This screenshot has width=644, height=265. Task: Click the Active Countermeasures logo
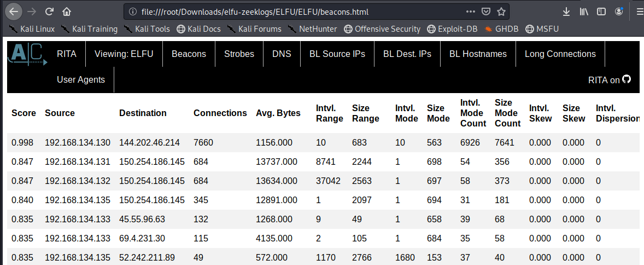[x=27, y=54]
